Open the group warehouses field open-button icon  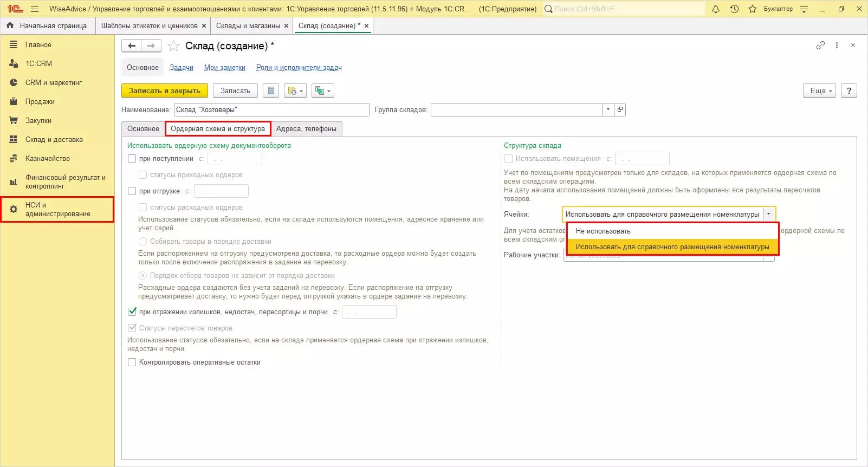point(620,109)
